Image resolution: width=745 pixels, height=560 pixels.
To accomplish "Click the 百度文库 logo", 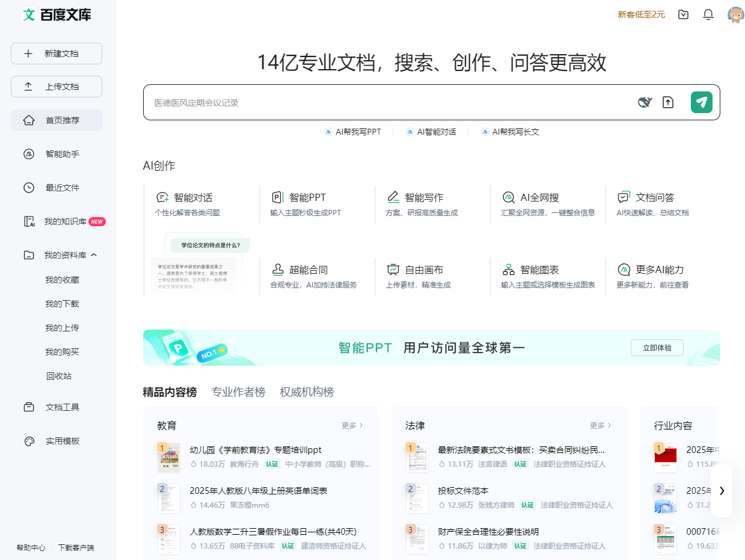I will pyautogui.click(x=57, y=15).
